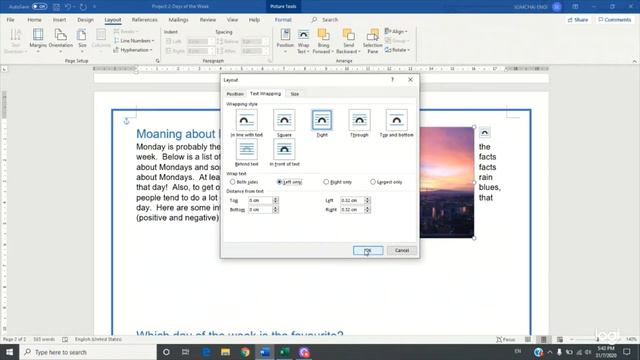Open Rotate dropdown in Arrange group

click(x=397, y=50)
